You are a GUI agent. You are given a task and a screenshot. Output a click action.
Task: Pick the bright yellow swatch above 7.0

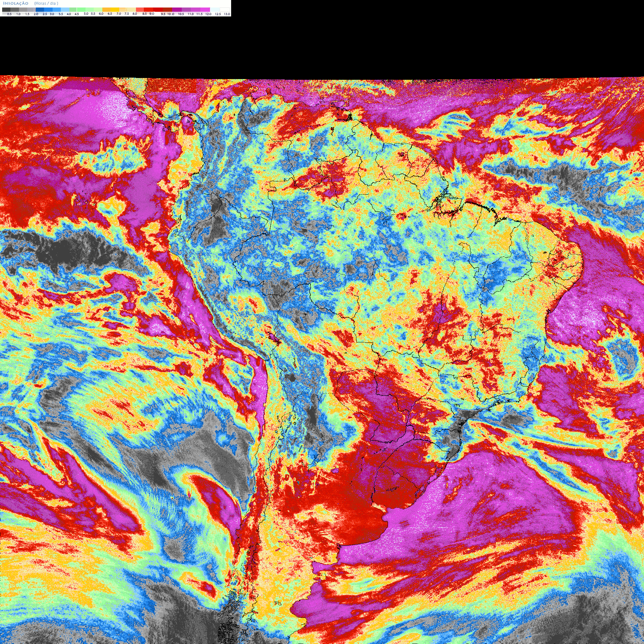(x=115, y=10)
